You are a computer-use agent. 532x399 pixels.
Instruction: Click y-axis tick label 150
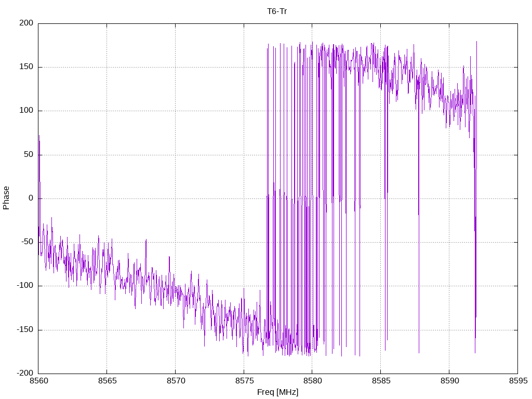(26, 67)
